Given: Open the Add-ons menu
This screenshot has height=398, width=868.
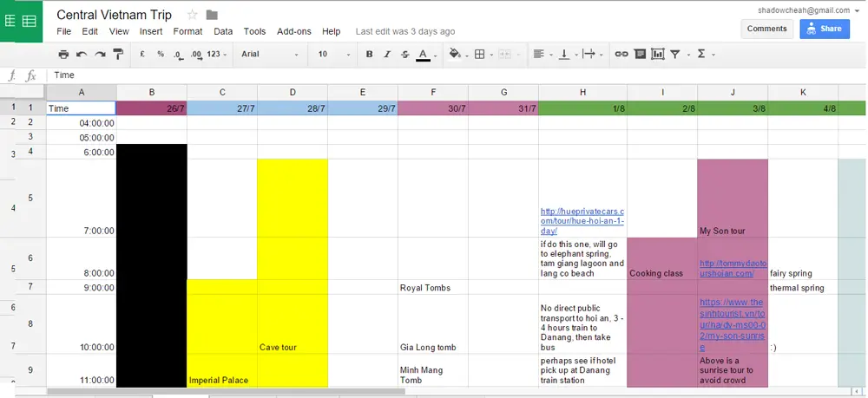Looking at the screenshot, I should click(294, 31).
